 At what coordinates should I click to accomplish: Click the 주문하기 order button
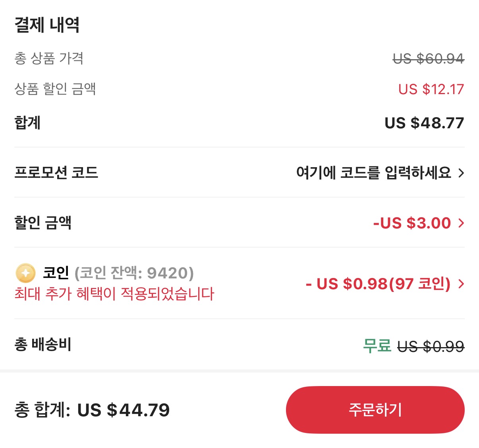coord(375,410)
